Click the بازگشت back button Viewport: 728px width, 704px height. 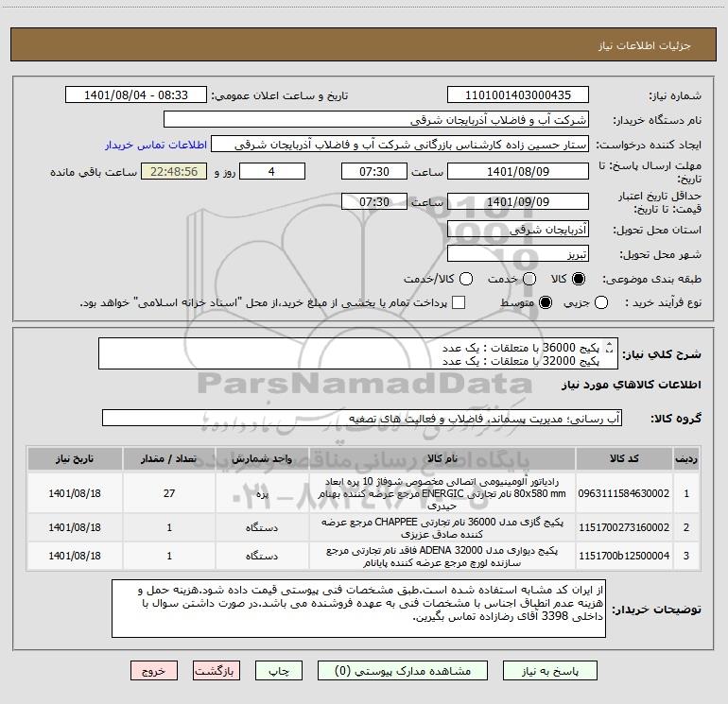(x=217, y=671)
